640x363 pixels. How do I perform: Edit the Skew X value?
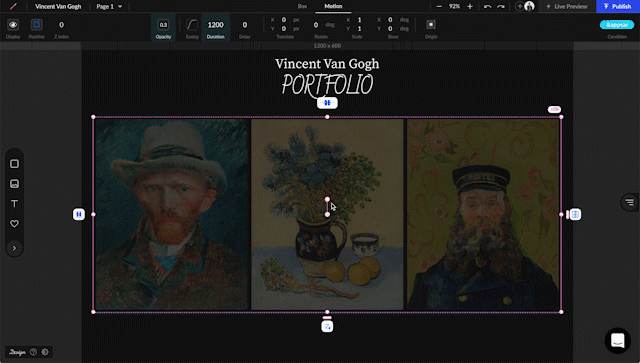(390, 20)
